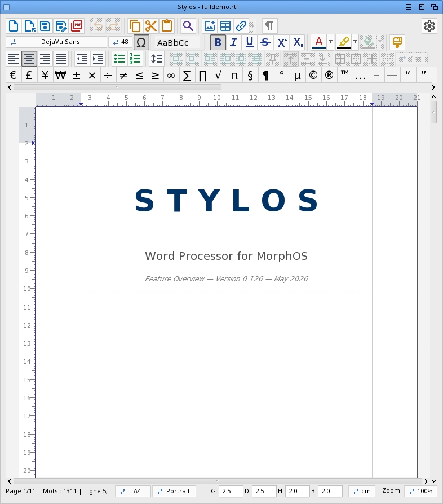
Task: Center the paragraph
Action: [x=29, y=59]
